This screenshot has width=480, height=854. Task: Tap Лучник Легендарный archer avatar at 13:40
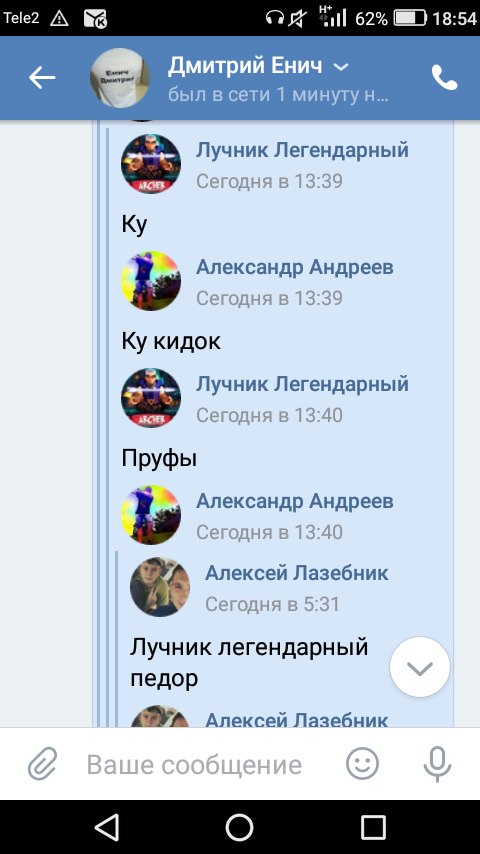(x=151, y=398)
